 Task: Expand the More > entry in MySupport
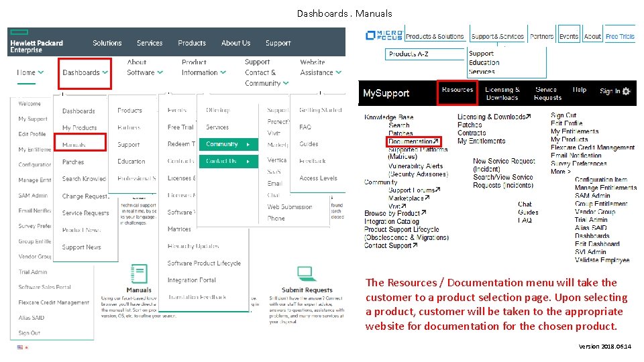[x=561, y=172]
